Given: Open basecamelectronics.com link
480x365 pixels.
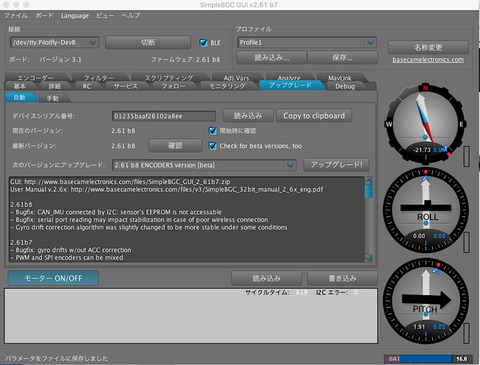Looking at the screenshot, I should [x=428, y=60].
